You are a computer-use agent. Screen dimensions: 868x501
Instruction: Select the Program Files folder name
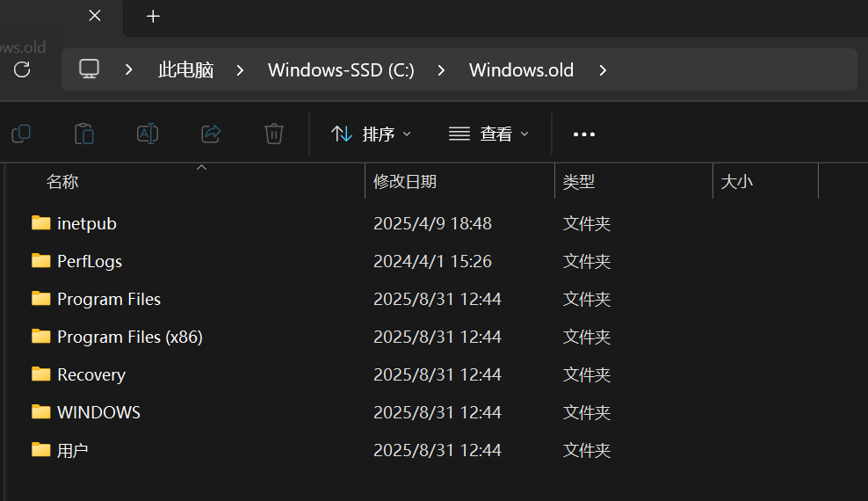109,299
